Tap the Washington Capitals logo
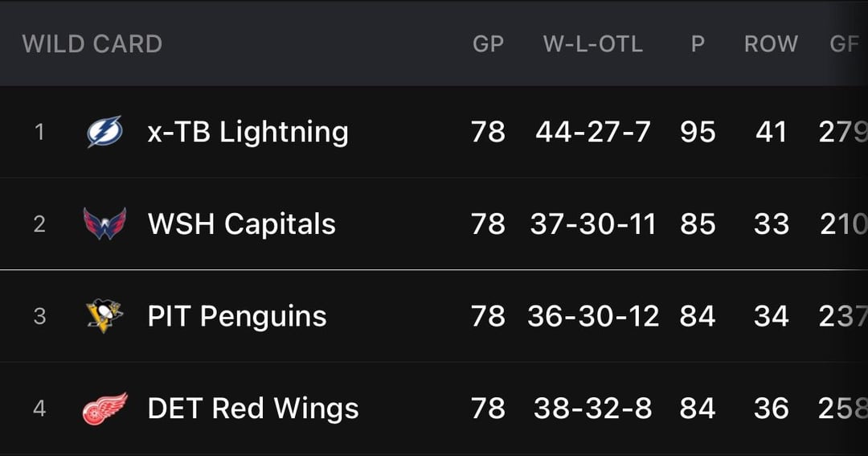Image resolution: width=868 pixels, height=456 pixels. point(104,224)
